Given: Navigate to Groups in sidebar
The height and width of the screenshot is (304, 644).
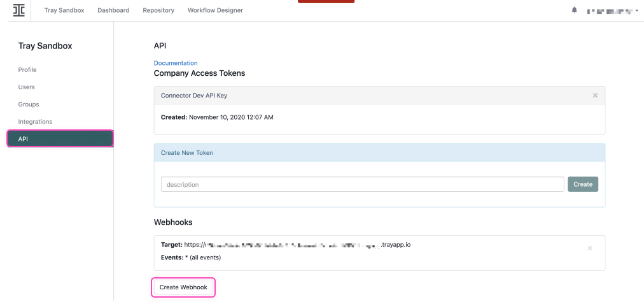Looking at the screenshot, I should coord(29,105).
